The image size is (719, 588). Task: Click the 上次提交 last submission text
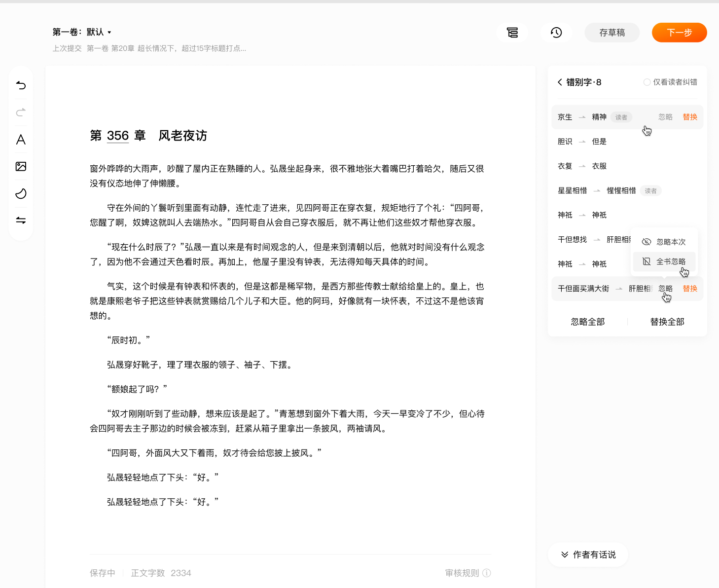[149, 48]
